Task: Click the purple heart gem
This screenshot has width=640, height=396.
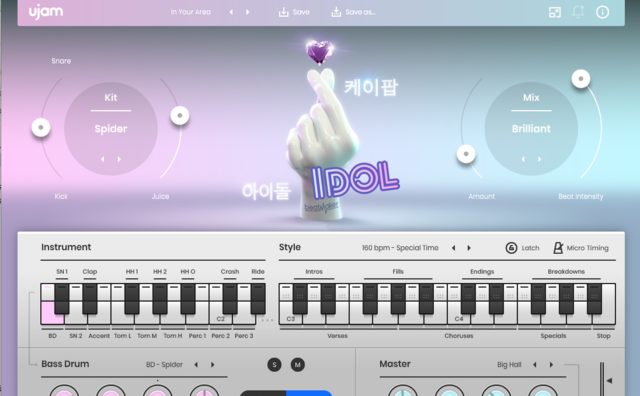Action: [319, 52]
